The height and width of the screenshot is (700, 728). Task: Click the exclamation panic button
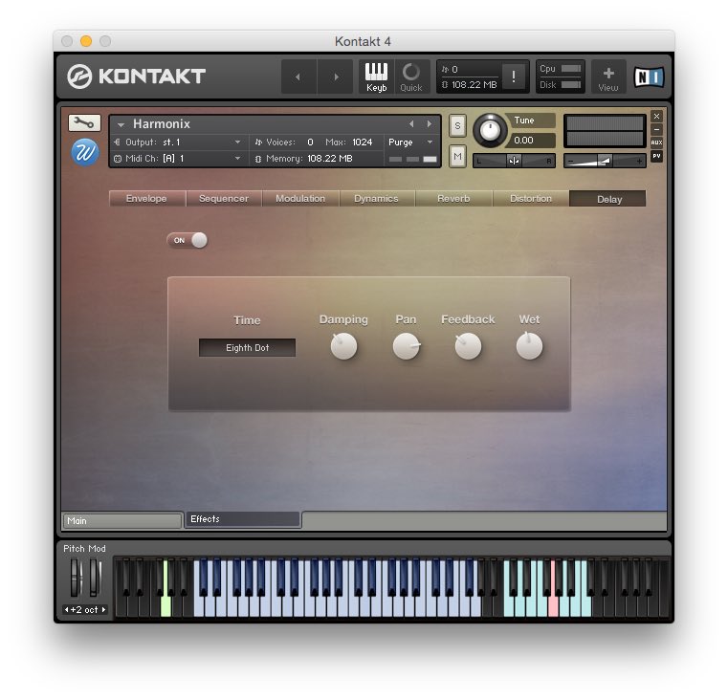coord(513,77)
